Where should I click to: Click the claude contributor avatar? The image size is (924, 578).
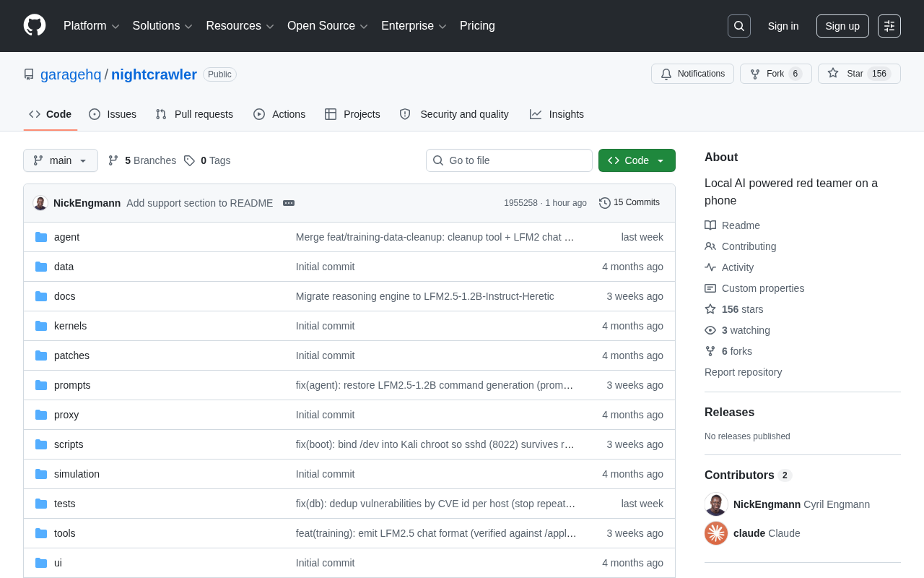(x=716, y=533)
